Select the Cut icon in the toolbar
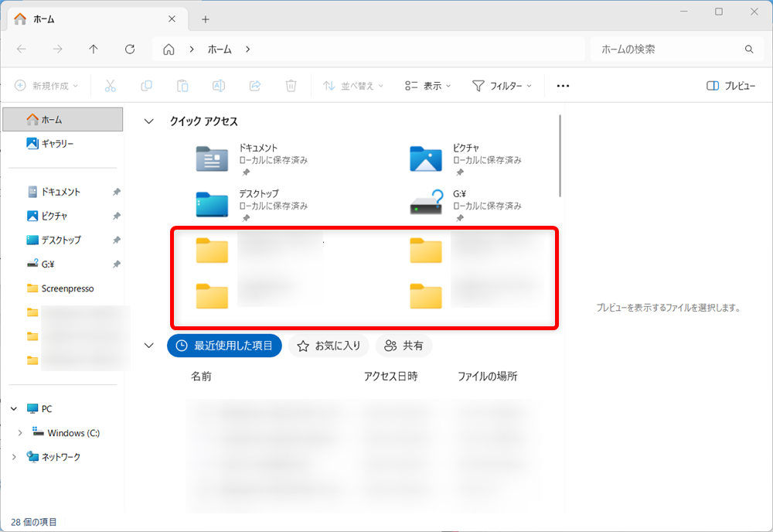This screenshot has width=773, height=532. 110,86
